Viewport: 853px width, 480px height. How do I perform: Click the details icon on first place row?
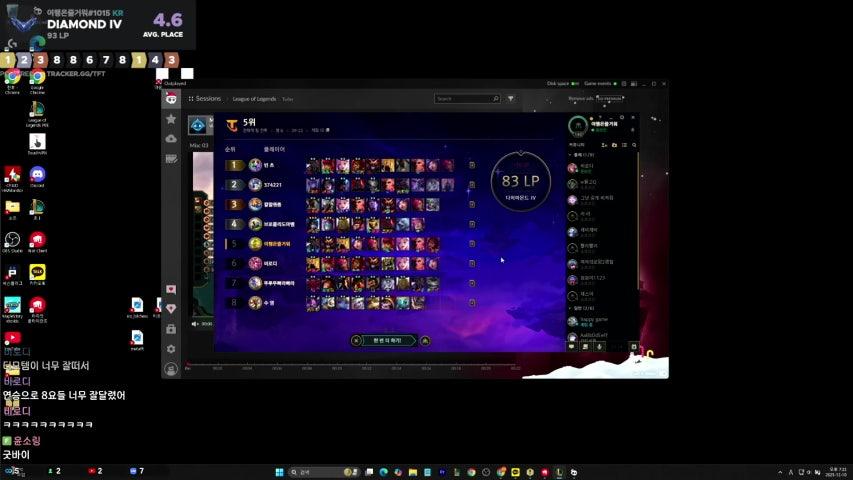click(472, 165)
